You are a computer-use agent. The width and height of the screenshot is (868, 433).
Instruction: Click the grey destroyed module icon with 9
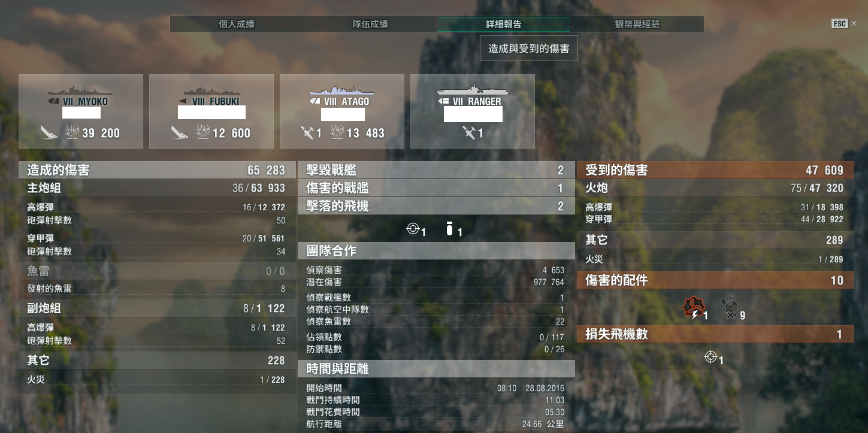pos(729,308)
